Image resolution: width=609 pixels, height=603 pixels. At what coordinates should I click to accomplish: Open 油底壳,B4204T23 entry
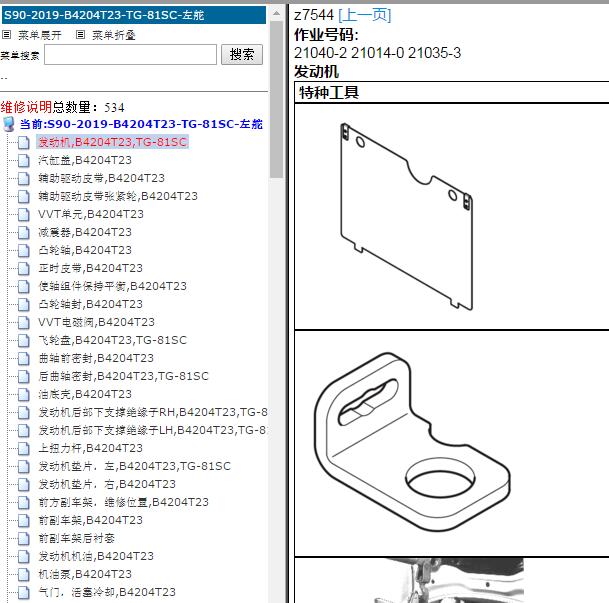click(85, 394)
